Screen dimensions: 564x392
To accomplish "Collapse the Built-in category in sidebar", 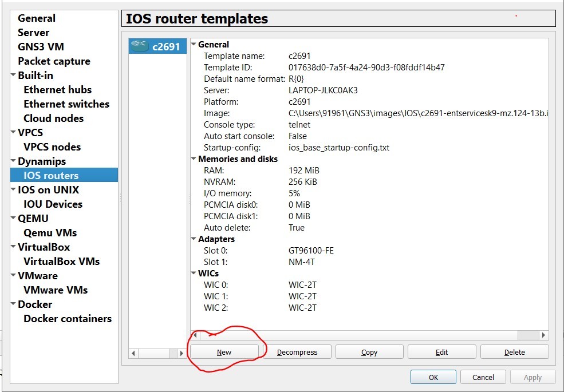I will (x=14, y=75).
